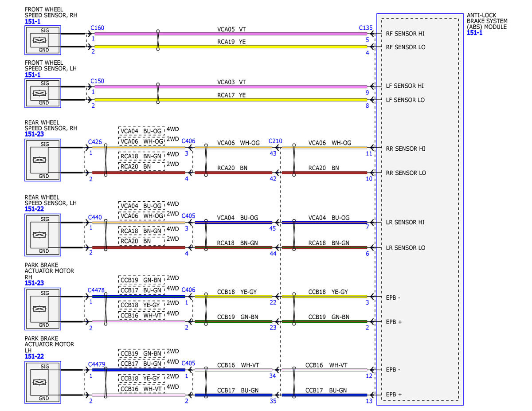Follow 151-22 link under Park Brake Actuator Motor LH
Viewport: 532px width, 411px height.
[35, 356]
